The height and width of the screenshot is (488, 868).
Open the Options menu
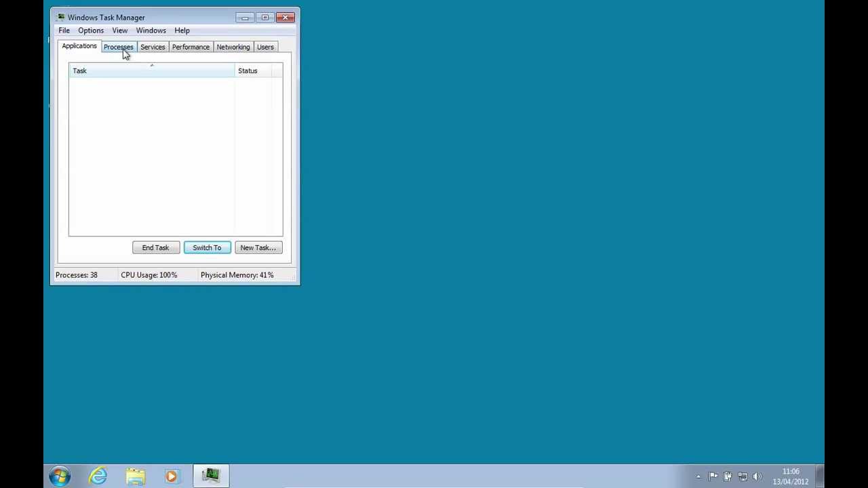coord(91,30)
